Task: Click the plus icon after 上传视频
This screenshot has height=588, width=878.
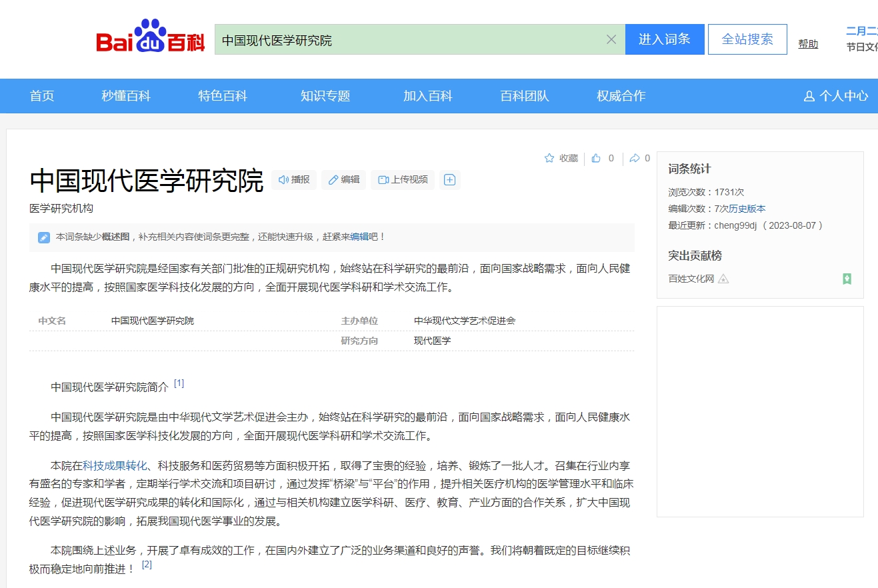Action: click(449, 179)
